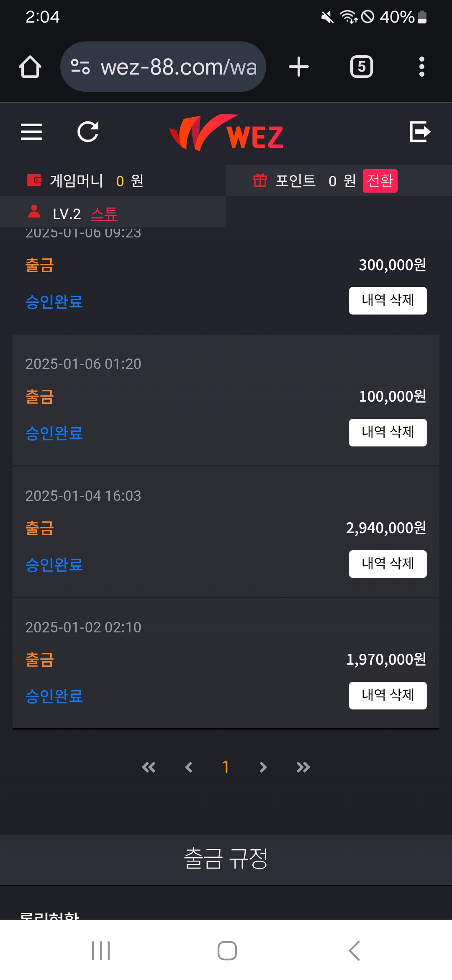Delete the 2,940,000원 withdrawal record
452x980 pixels.
[x=388, y=564]
